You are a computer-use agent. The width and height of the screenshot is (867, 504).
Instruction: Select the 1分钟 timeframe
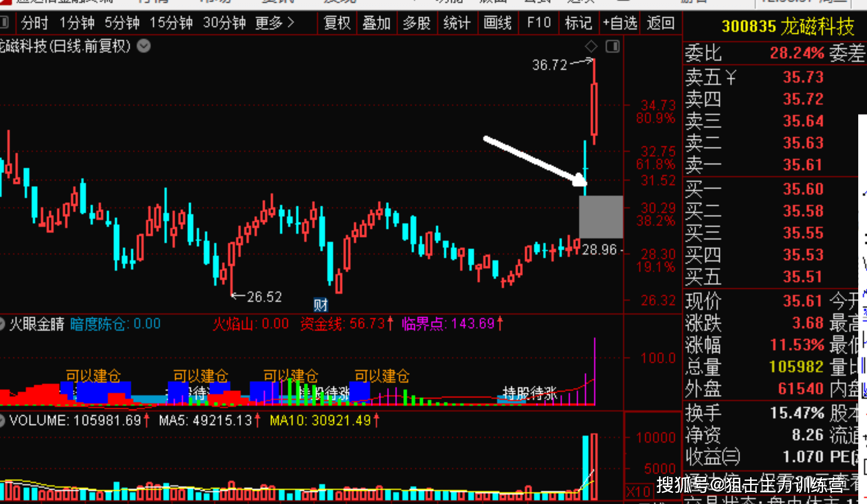point(77,23)
